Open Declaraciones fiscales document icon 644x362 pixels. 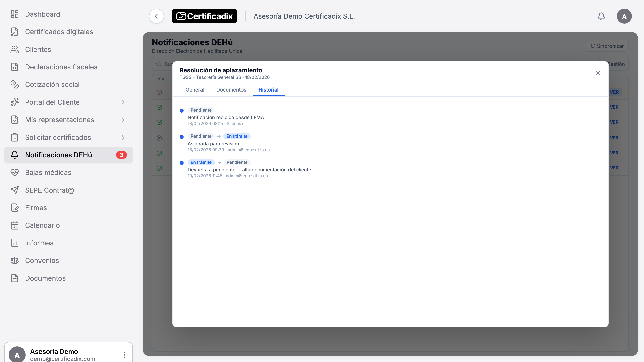(15, 67)
